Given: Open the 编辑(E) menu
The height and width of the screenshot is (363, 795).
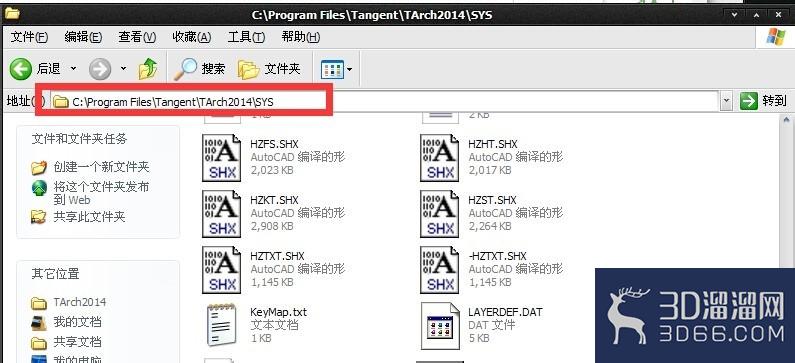Looking at the screenshot, I should coord(84,37).
